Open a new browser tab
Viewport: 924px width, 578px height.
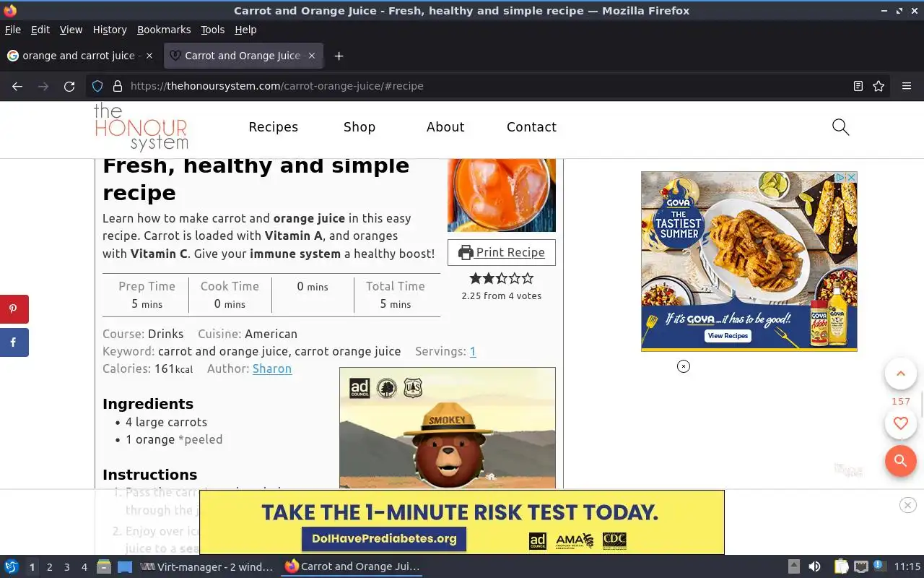click(339, 56)
